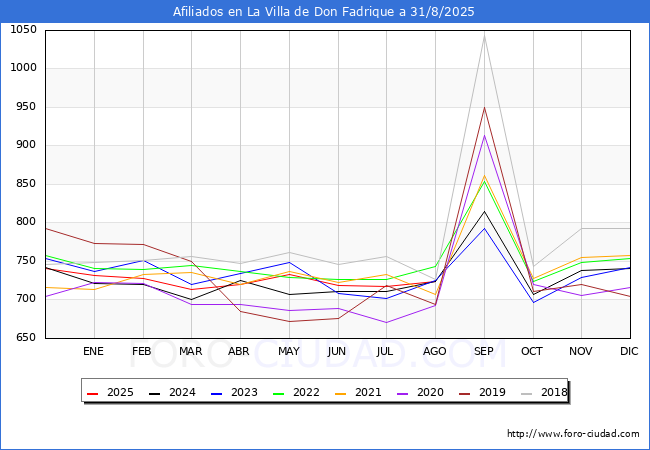Click the 2023 blue legend swatch
The image size is (650, 450).
(216, 393)
